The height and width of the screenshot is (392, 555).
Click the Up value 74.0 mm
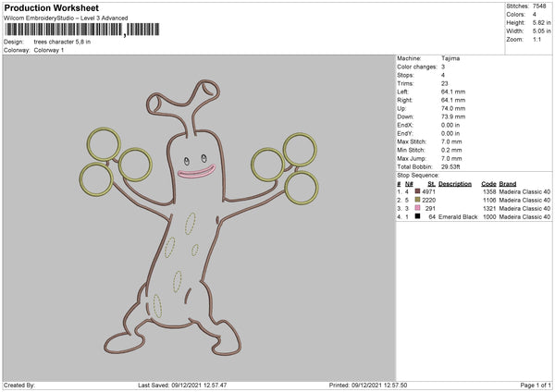click(453, 108)
